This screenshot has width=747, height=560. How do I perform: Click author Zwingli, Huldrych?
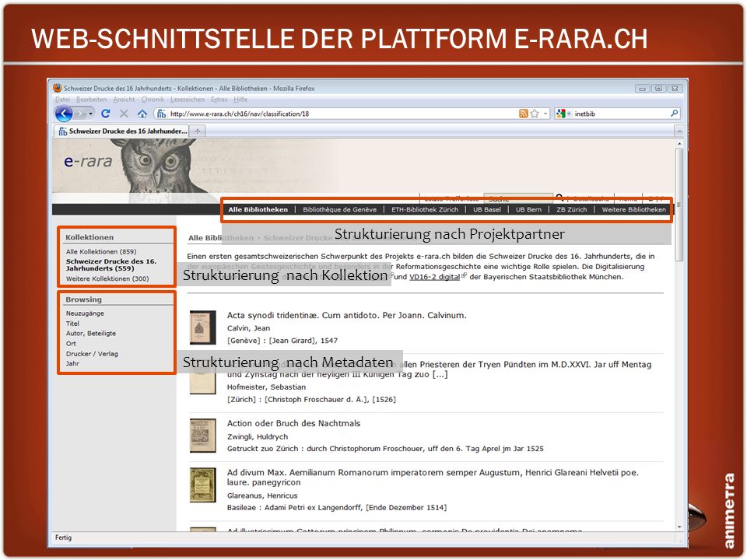(258, 436)
